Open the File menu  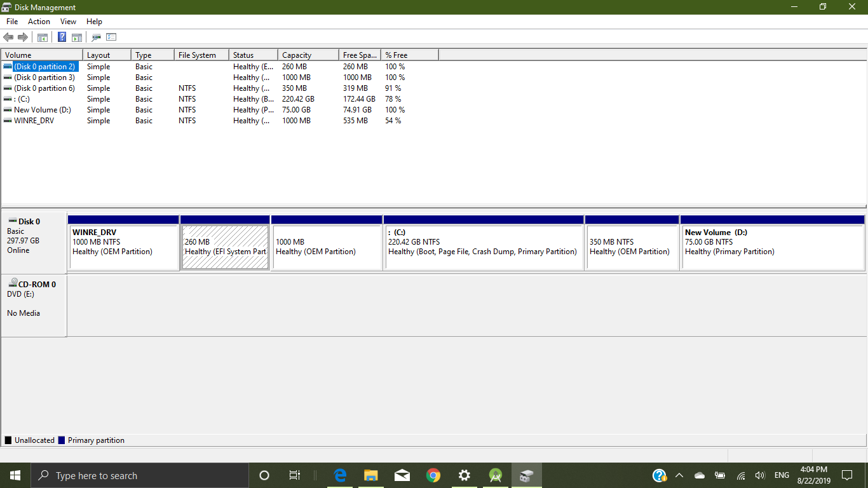click(x=12, y=22)
